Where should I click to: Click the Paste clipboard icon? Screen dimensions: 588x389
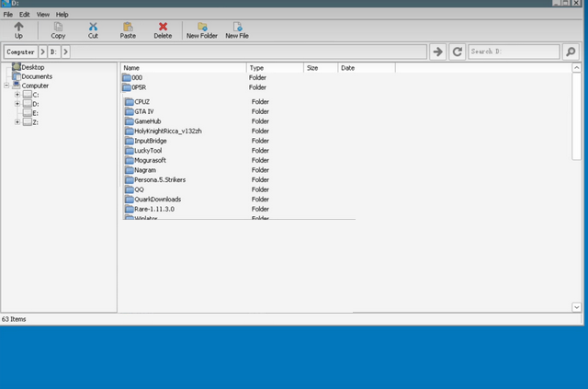tap(128, 28)
